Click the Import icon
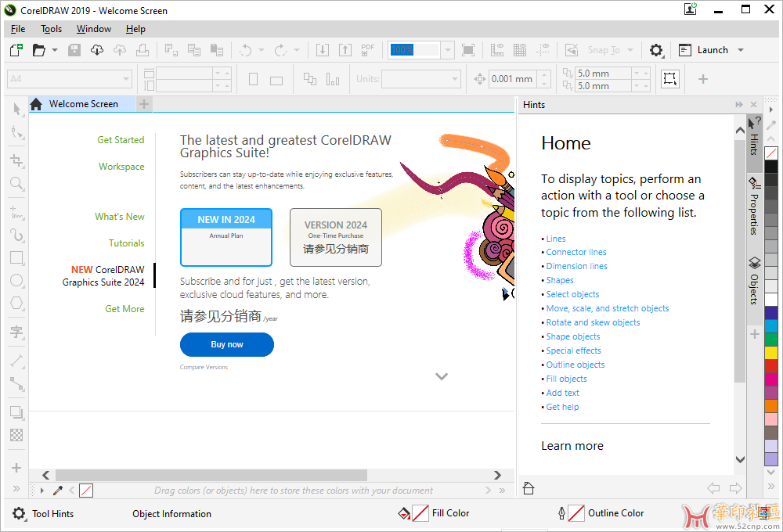This screenshot has width=783, height=532. [323, 50]
